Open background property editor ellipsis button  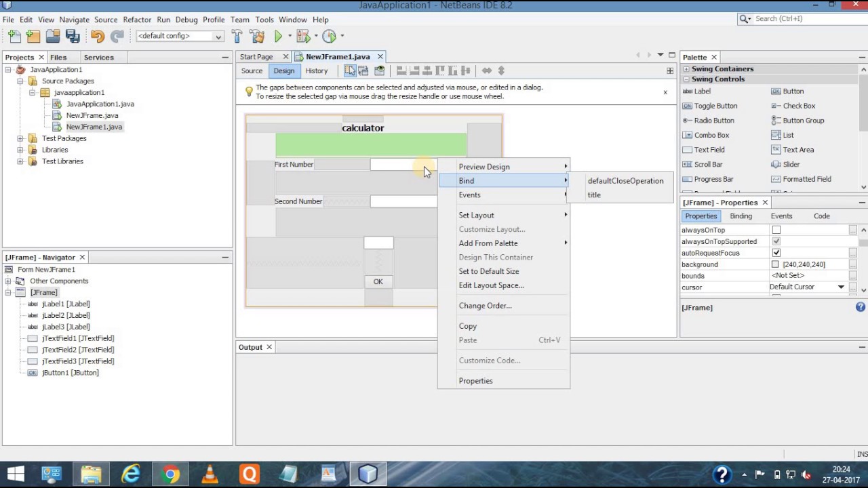click(x=853, y=264)
